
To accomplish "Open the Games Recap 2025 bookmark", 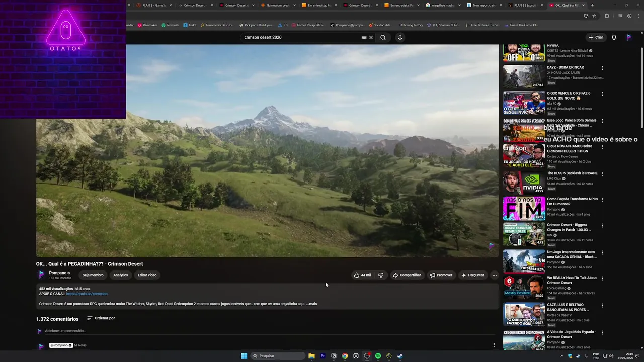I will (x=308, y=25).
